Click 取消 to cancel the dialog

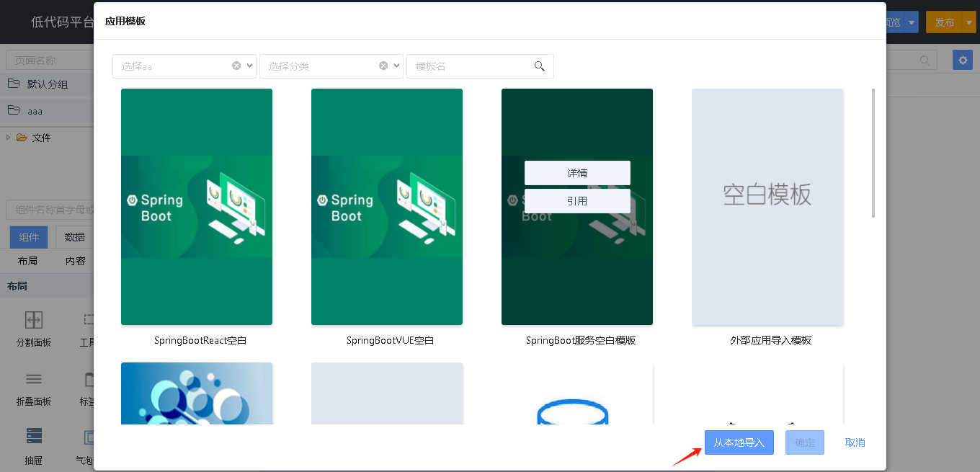(x=855, y=442)
